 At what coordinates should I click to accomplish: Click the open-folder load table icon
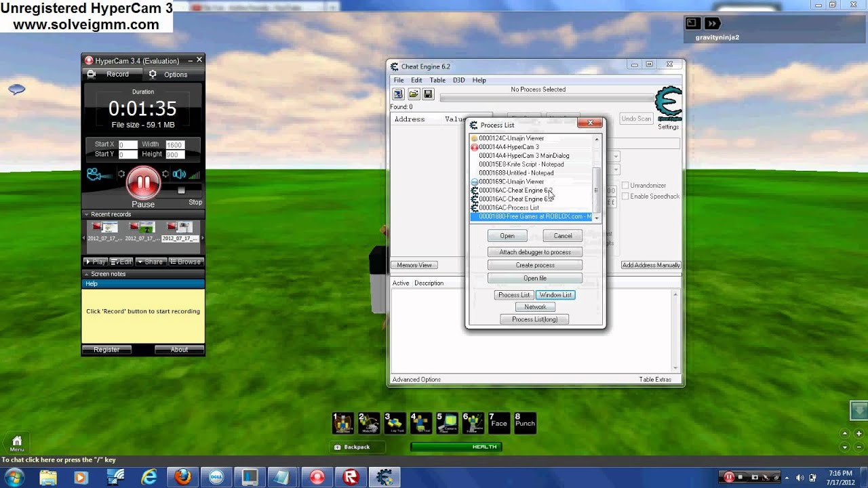click(x=413, y=94)
